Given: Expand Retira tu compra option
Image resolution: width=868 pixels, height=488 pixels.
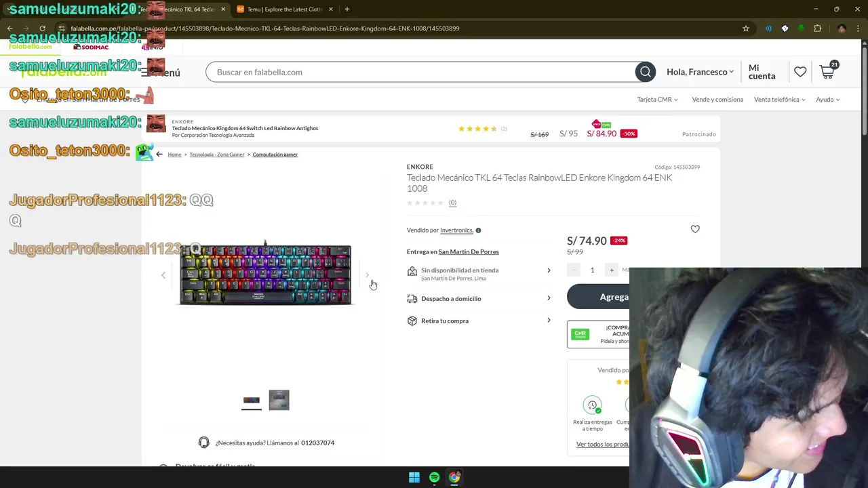Looking at the screenshot, I should click(x=479, y=321).
